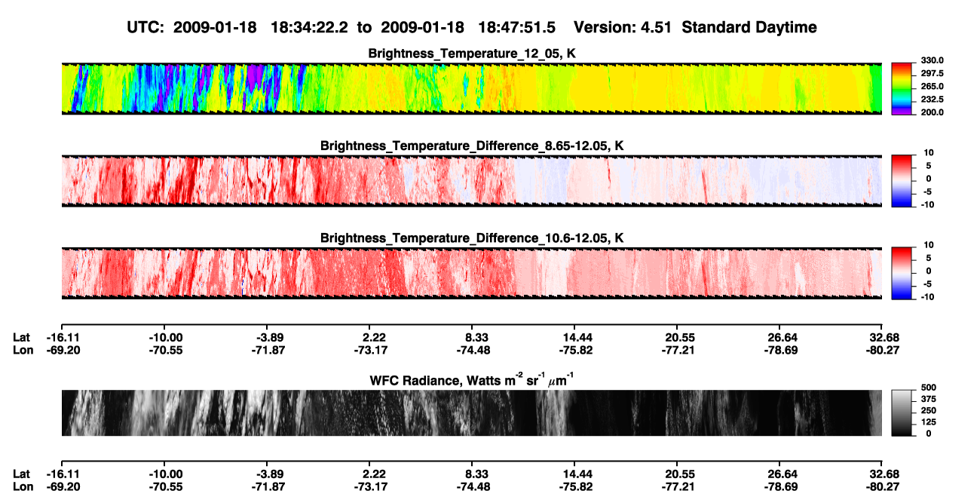Click the -16.11 latitude tick on lower axis
Image resolution: width=980 pixels, height=503 pixels.
62,474
